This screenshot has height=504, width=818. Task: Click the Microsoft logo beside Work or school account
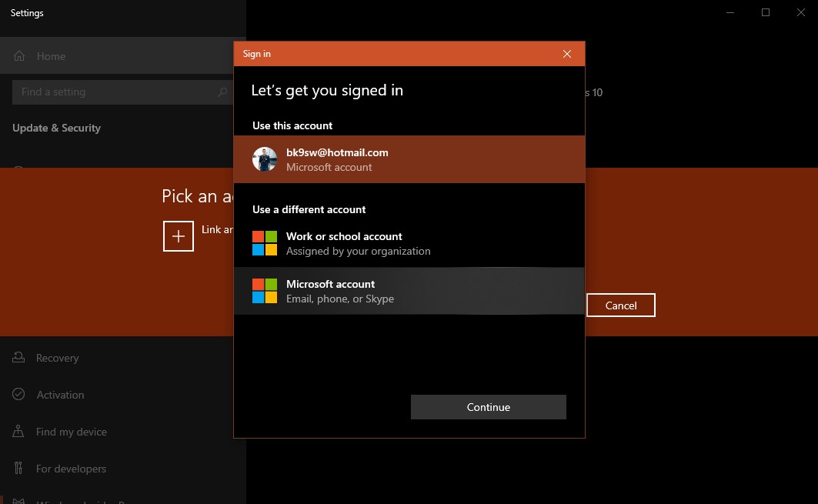tap(265, 243)
